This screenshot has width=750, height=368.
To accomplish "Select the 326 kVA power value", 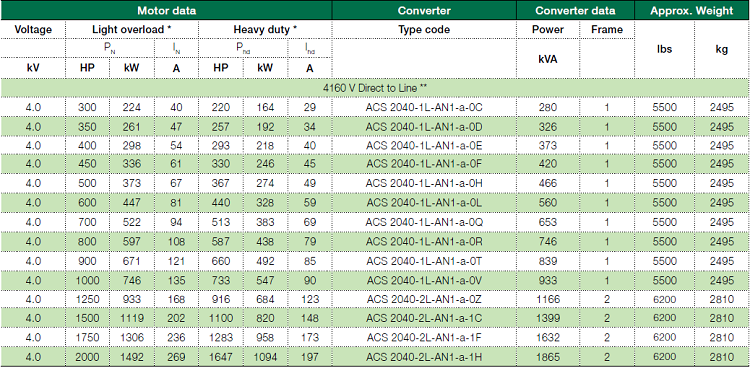I will pos(548,127).
